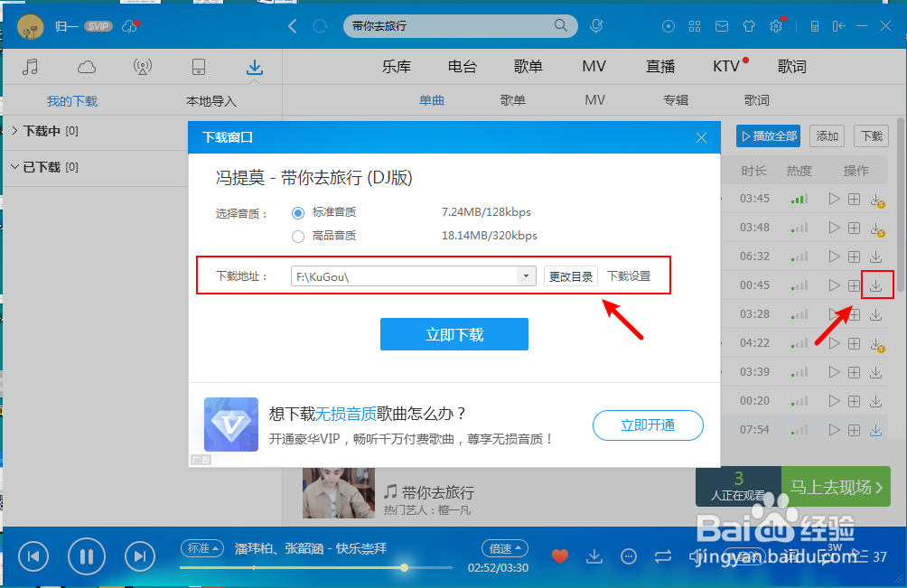
Task: Collapse the 已下载 section
Action: point(14,165)
